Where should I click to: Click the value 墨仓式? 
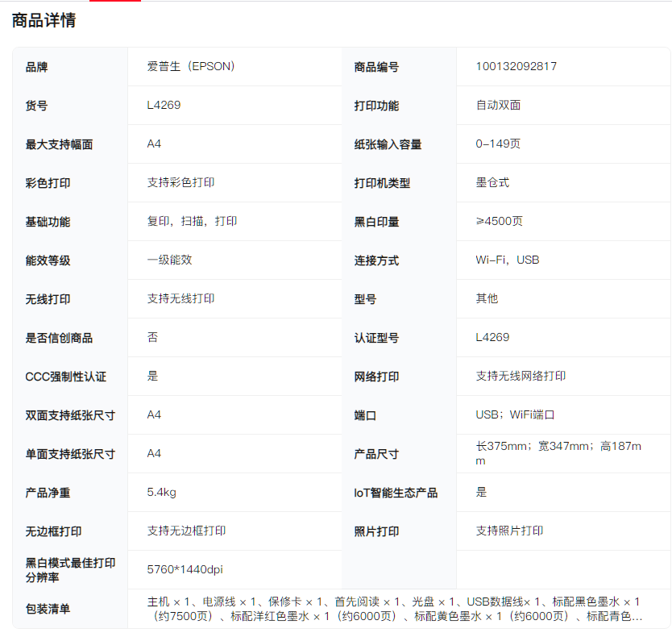492,182
